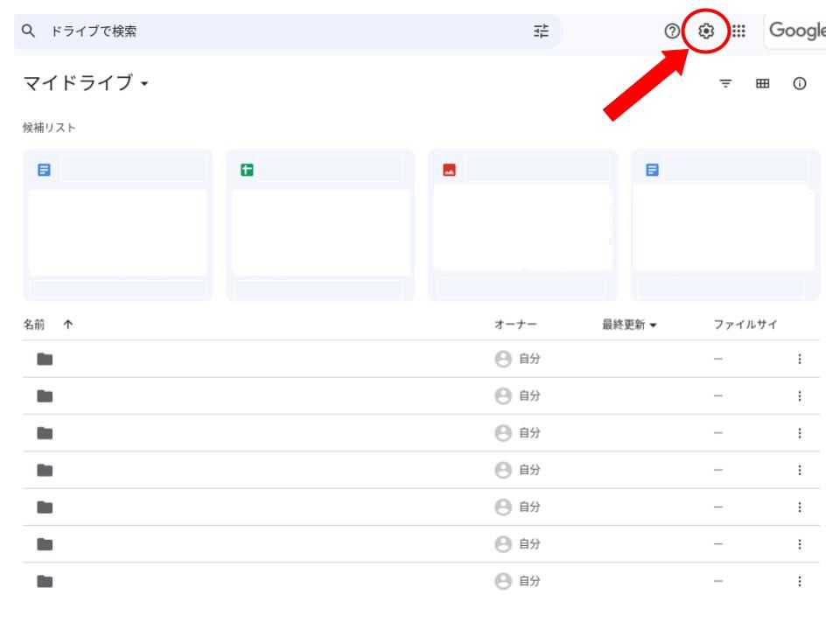Show details info icon
840x630 pixels.
(800, 84)
